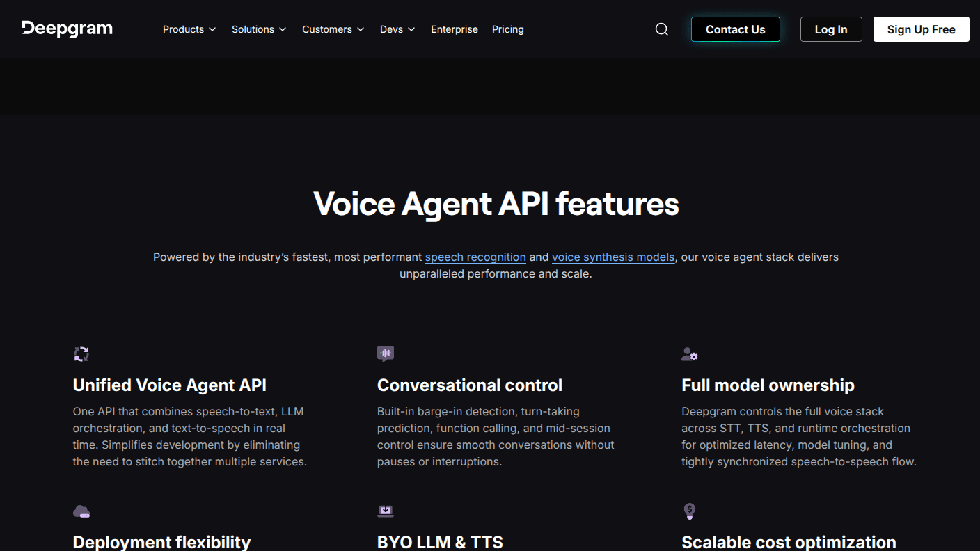Expand the Devs dropdown menu
The height and width of the screenshot is (551, 980).
397,29
